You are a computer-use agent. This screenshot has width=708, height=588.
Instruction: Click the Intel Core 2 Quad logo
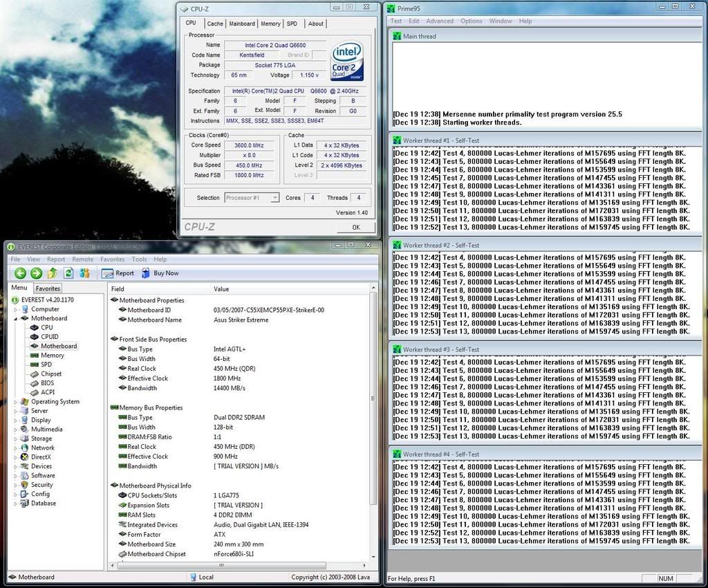pos(346,60)
